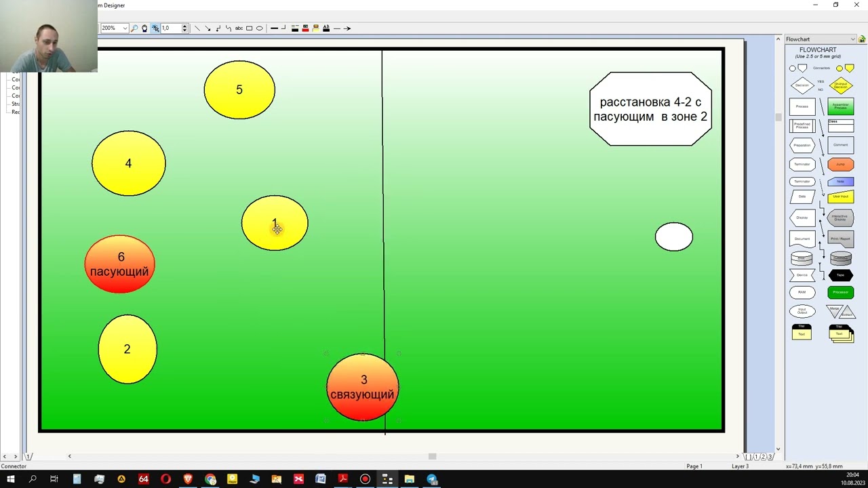Screen dimensions: 868x488
Task: Pick the Class stencil shape
Action: (x=841, y=125)
